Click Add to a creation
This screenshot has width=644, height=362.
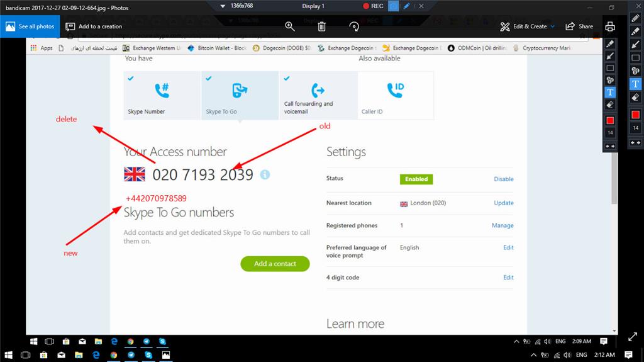click(x=94, y=26)
